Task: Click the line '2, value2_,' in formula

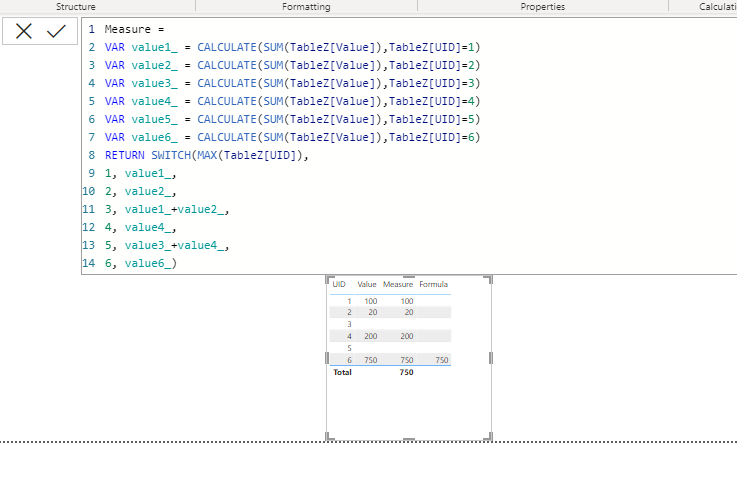Action: point(141,191)
